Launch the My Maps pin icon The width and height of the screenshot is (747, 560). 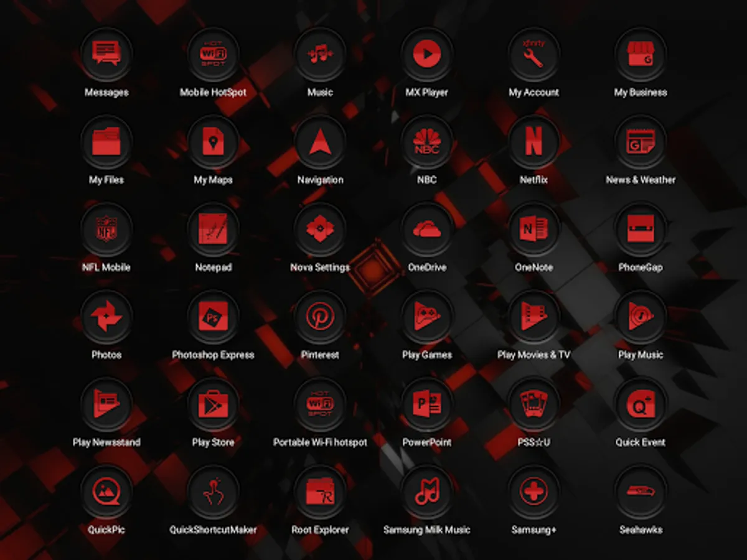coord(214,142)
